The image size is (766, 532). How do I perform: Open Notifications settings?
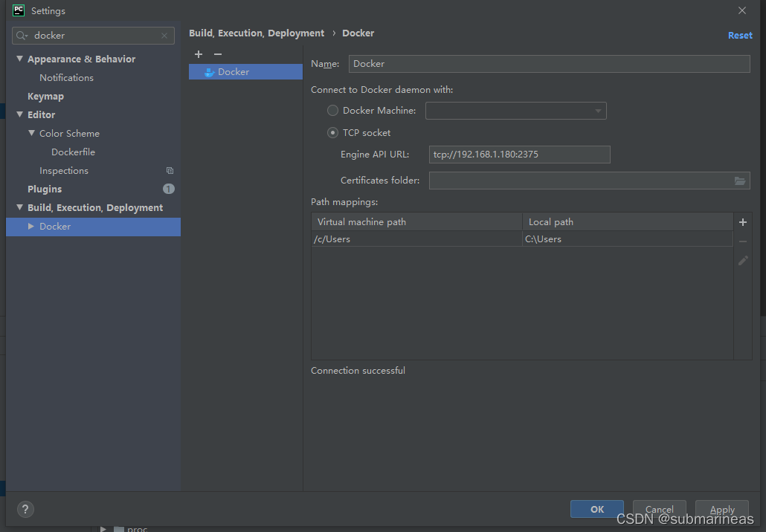pyautogui.click(x=66, y=77)
